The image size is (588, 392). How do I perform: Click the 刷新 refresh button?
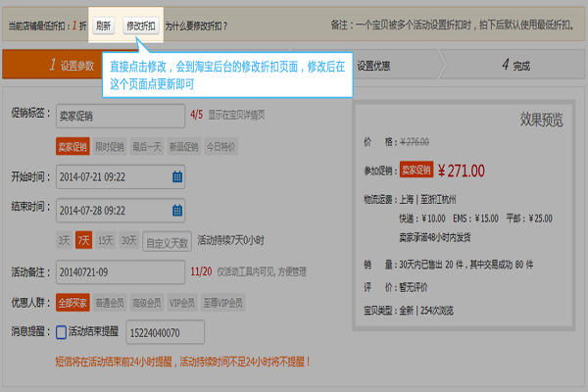[104, 25]
